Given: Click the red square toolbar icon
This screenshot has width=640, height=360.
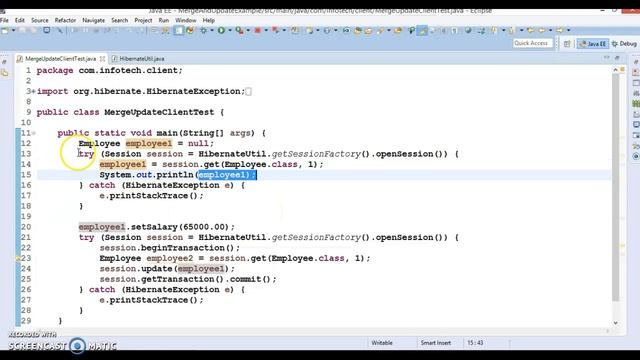Looking at the screenshot, I should click(x=258, y=31).
